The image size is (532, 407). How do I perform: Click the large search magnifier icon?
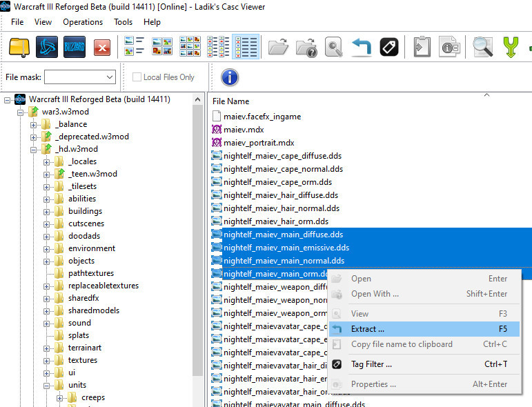[x=482, y=47]
